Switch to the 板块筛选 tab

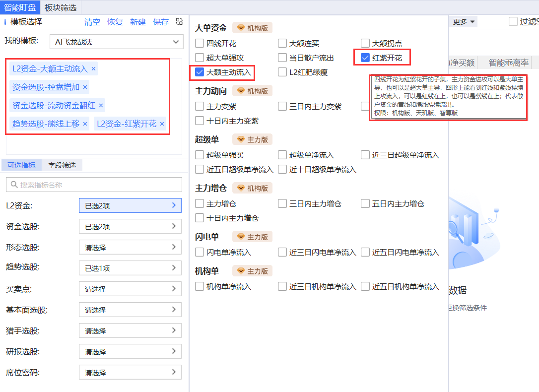click(x=61, y=7)
